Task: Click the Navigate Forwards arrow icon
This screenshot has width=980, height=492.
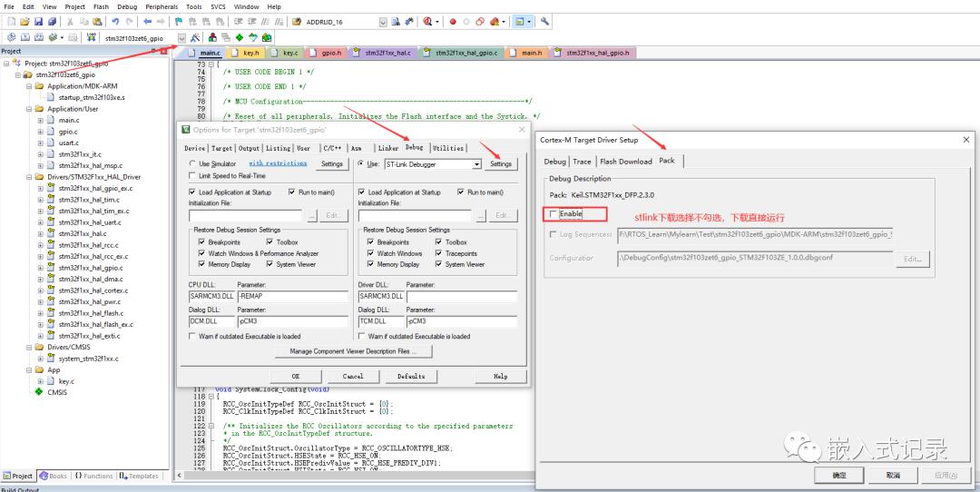Action: click(162, 21)
